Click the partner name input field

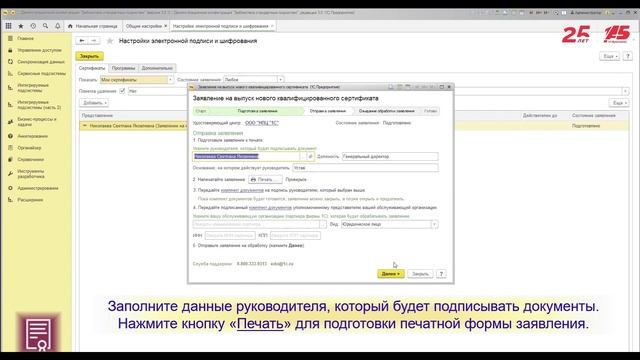coord(256,224)
